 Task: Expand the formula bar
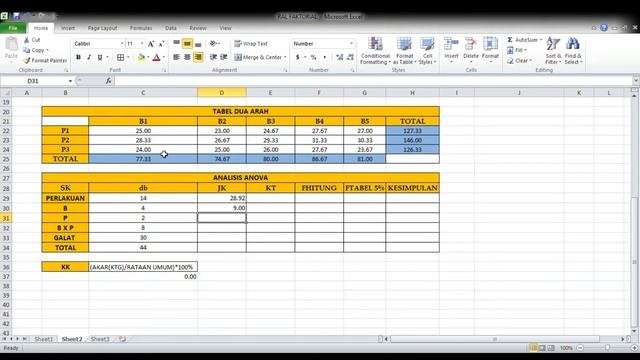click(636, 81)
